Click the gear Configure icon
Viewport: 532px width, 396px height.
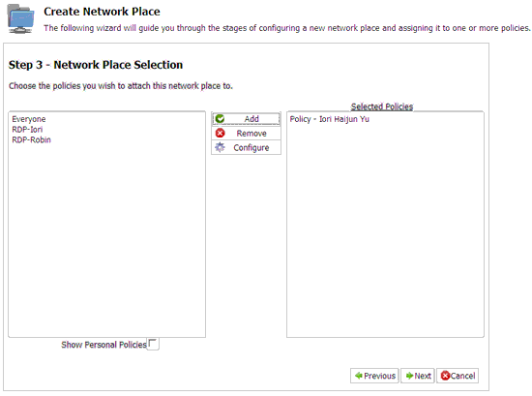[220, 147]
